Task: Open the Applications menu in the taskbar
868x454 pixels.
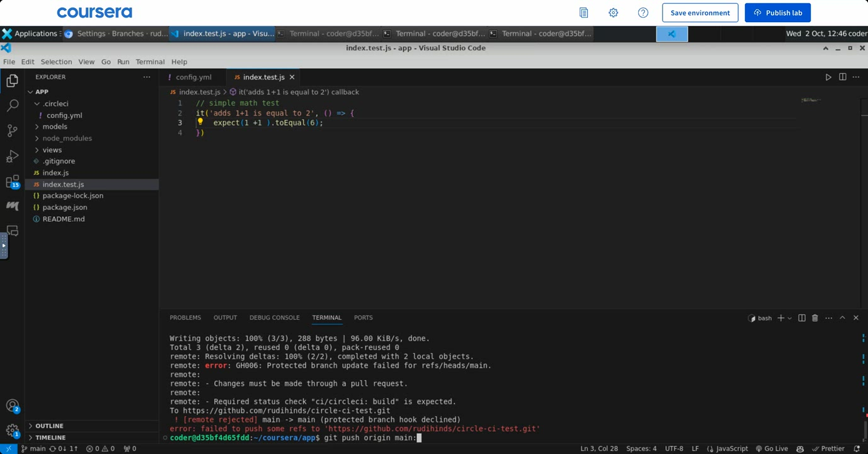Action: coord(31,34)
